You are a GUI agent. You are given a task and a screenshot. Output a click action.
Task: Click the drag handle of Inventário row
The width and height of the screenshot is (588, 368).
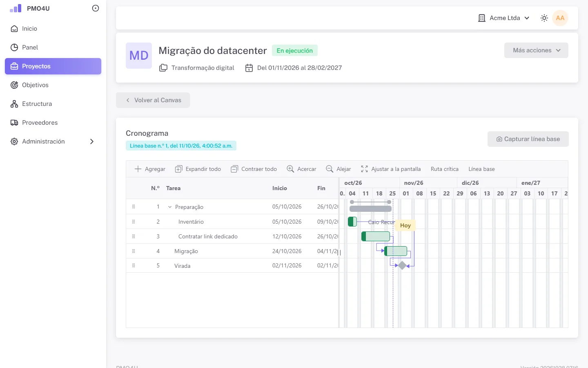(134, 222)
